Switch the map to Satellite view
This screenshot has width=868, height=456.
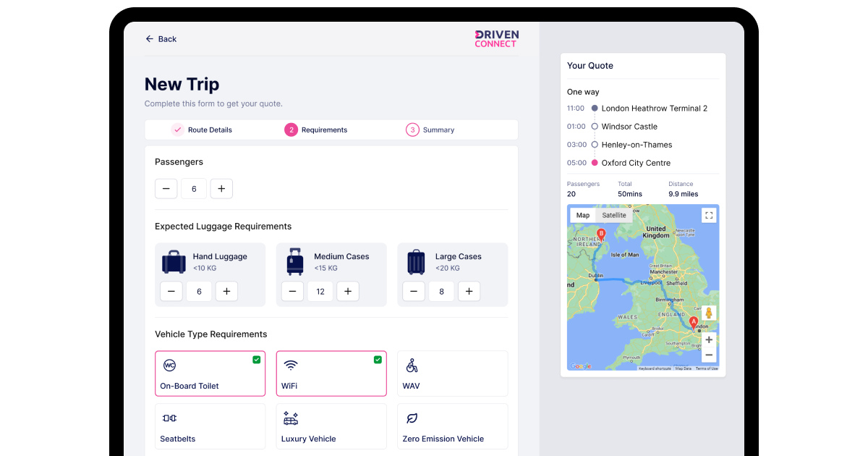(614, 215)
